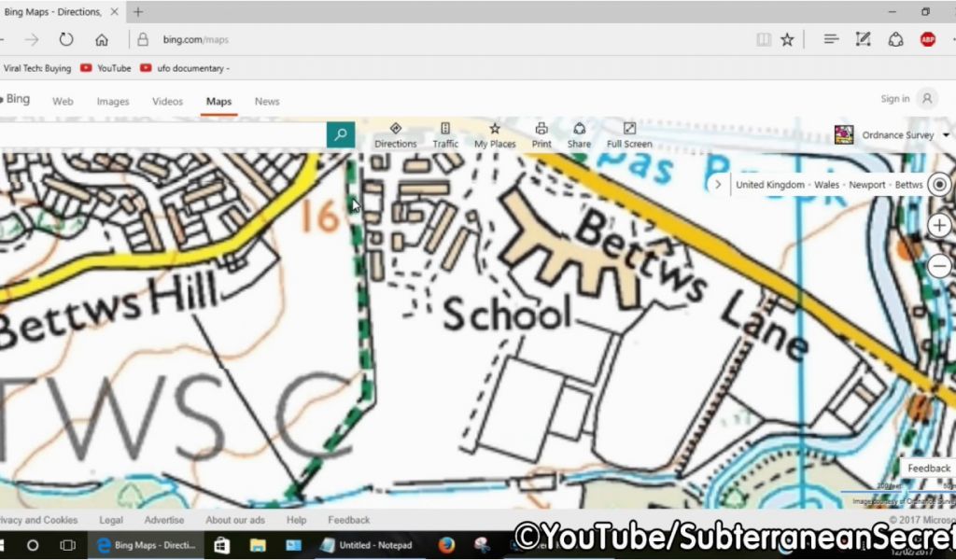Select Newport in the location breadcrumb
The height and width of the screenshot is (560, 956).
click(867, 185)
